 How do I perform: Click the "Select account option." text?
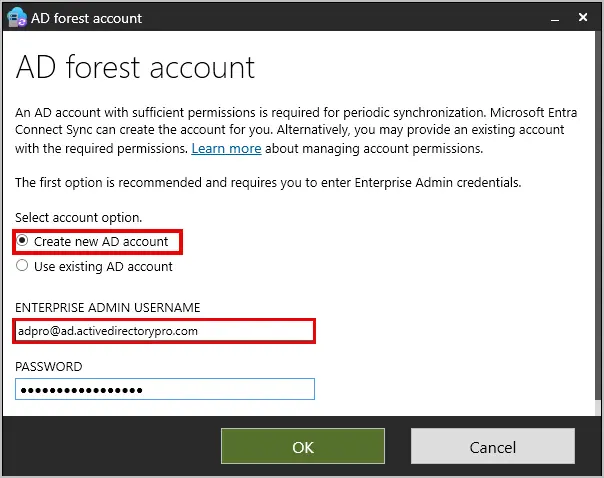[x=79, y=217]
